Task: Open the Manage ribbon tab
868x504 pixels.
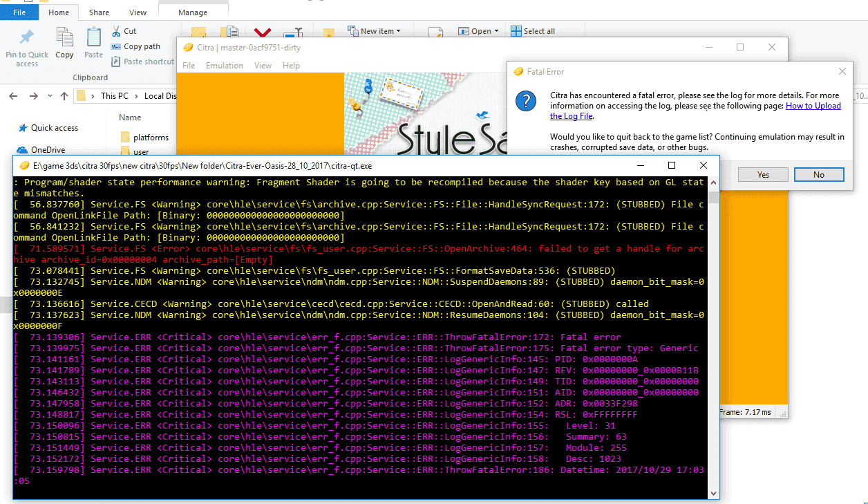Action: 193,12
